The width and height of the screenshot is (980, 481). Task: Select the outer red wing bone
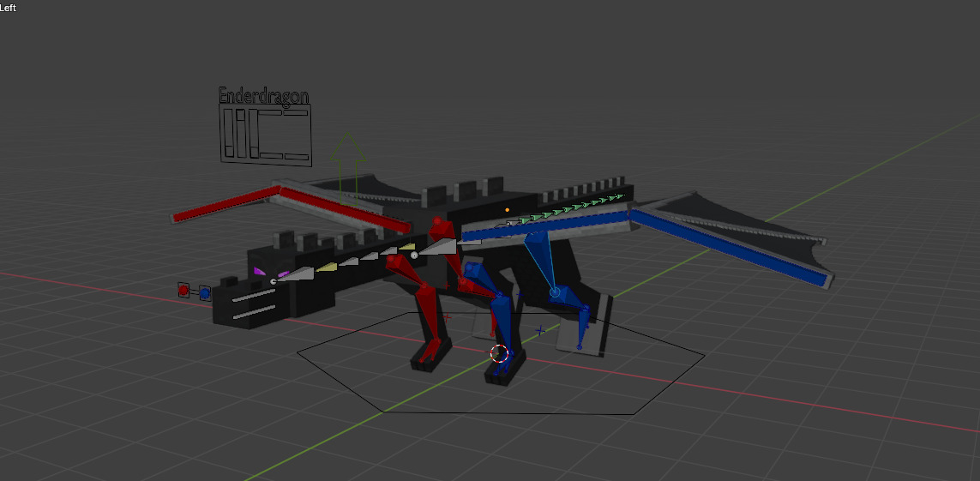[x=226, y=204]
